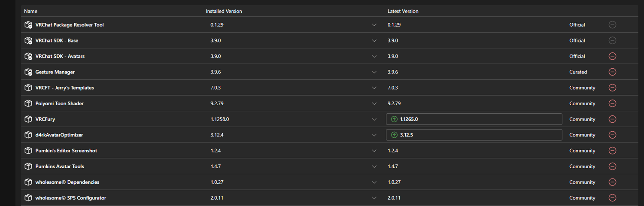Open the VRChat SDK - Base version dropdown
The width and height of the screenshot is (644, 206).
tap(374, 40)
